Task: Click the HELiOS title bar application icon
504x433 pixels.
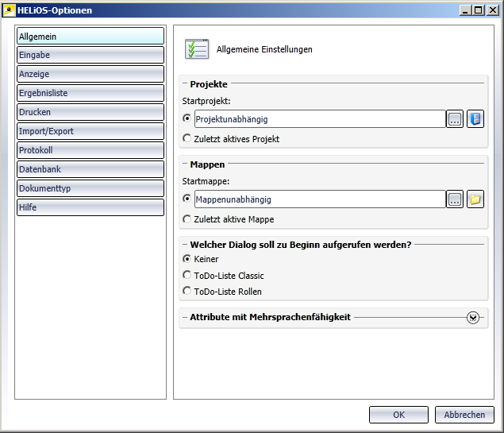Action: tap(9, 10)
